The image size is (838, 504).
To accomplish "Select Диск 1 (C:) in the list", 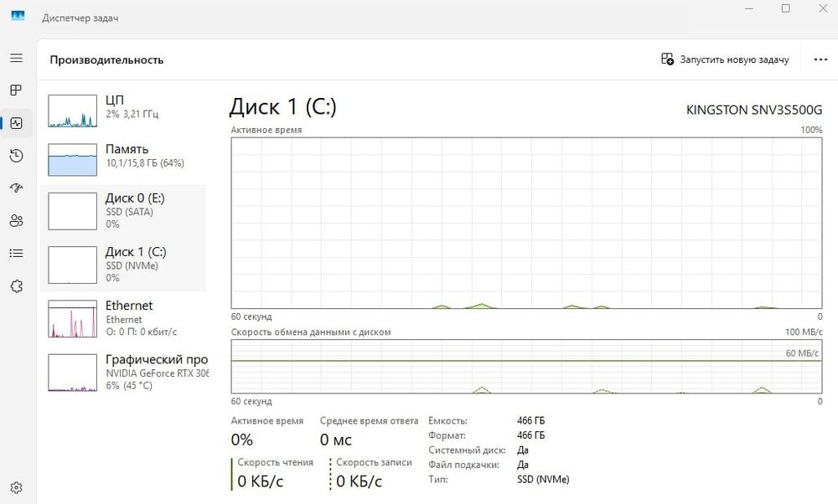I will 126,264.
